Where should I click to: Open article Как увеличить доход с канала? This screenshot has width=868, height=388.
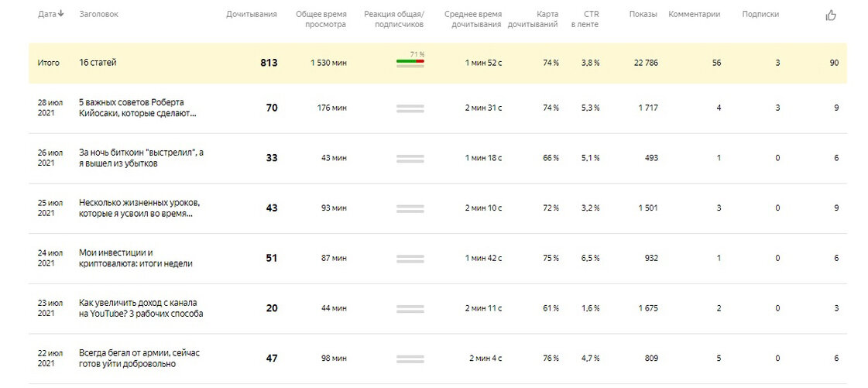(141, 308)
